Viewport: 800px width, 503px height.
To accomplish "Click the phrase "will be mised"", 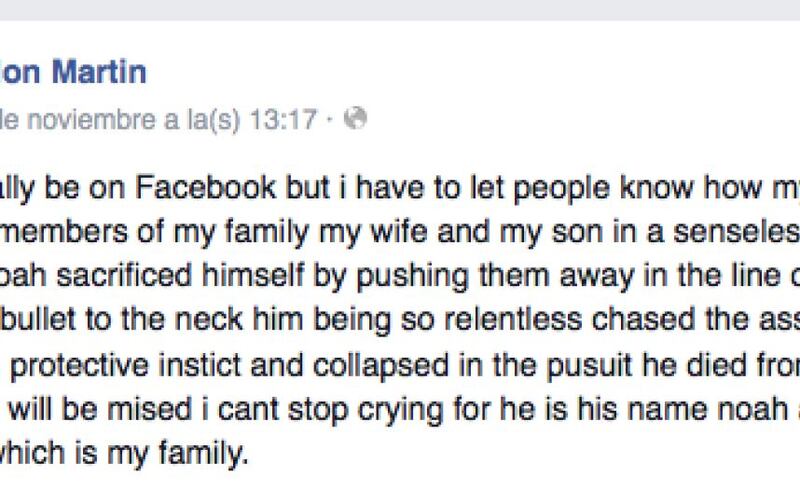I will (101, 410).
